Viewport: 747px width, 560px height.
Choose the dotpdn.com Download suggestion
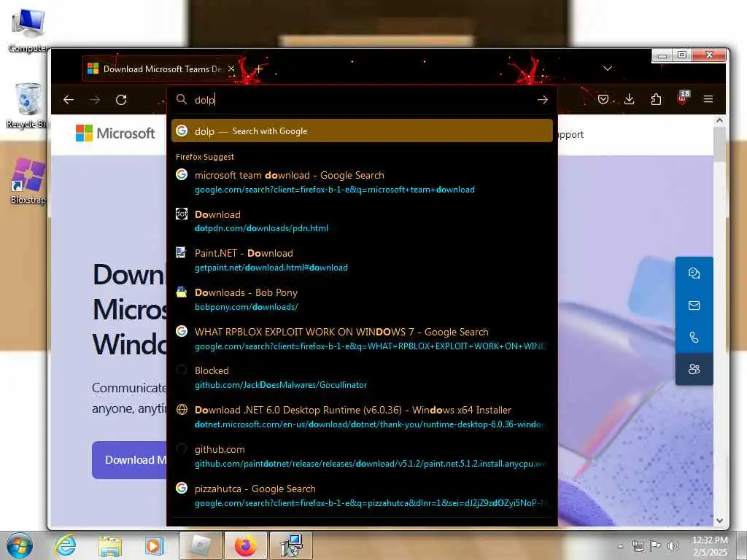click(362, 221)
